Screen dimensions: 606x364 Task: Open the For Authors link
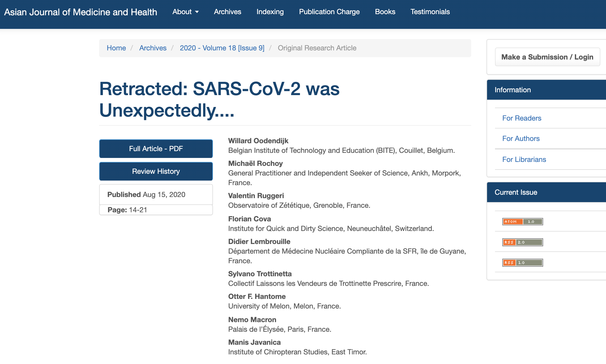click(x=521, y=139)
